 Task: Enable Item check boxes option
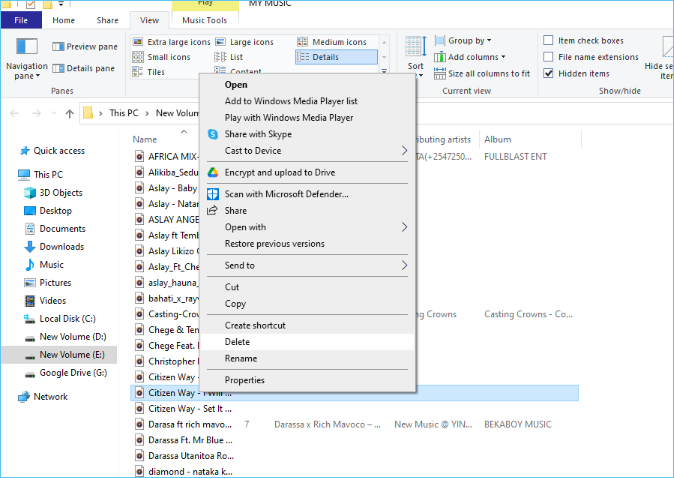[x=548, y=41]
